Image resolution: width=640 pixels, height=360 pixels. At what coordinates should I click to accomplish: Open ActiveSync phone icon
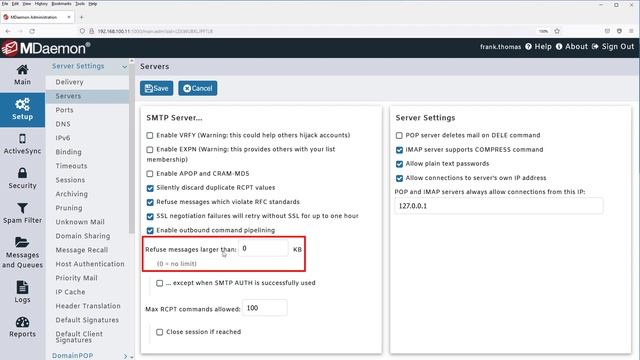coord(22,139)
